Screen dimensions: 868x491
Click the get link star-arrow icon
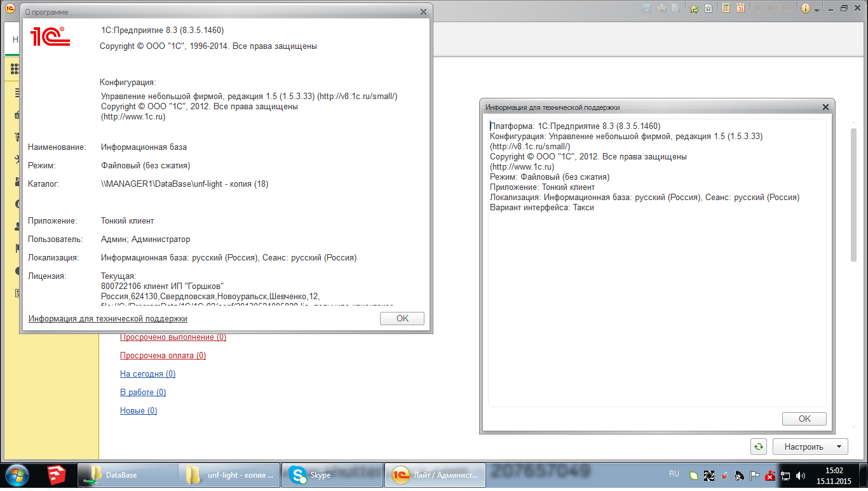pos(694,8)
